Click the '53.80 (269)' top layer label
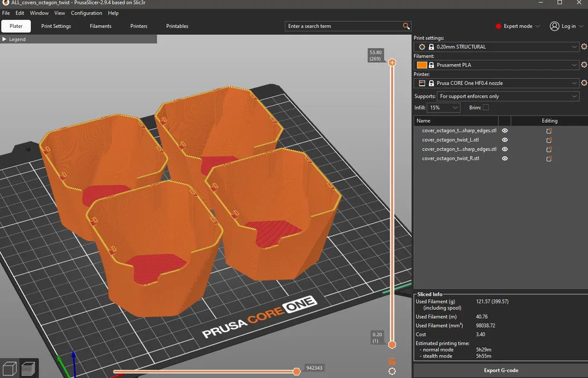Image resolution: width=588 pixels, height=378 pixels. (x=375, y=56)
